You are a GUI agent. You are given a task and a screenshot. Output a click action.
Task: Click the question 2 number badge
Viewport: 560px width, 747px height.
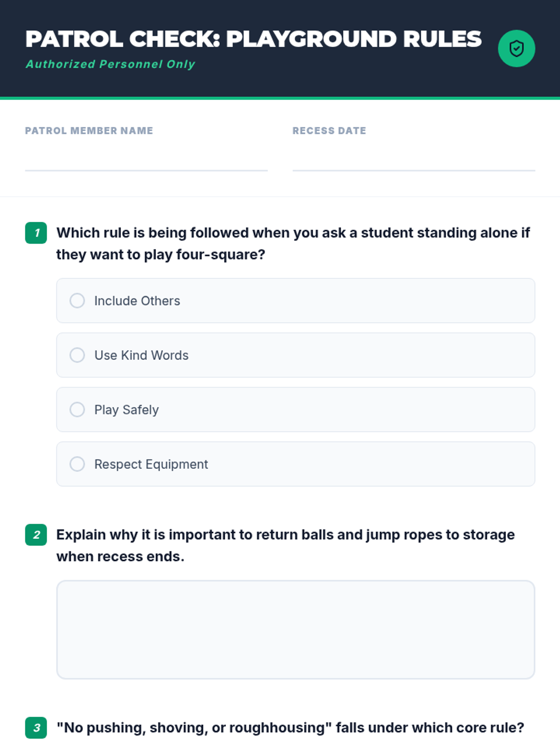point(36,535)
